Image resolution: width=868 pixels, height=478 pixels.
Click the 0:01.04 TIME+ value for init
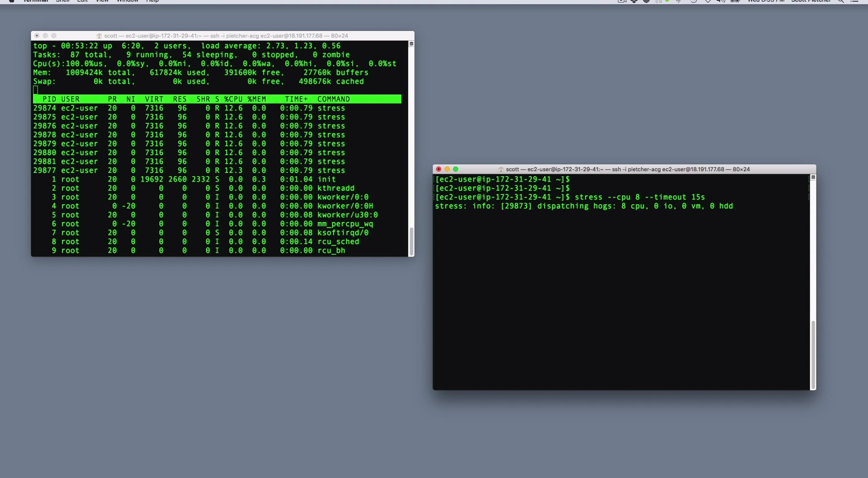click(296, 179)
